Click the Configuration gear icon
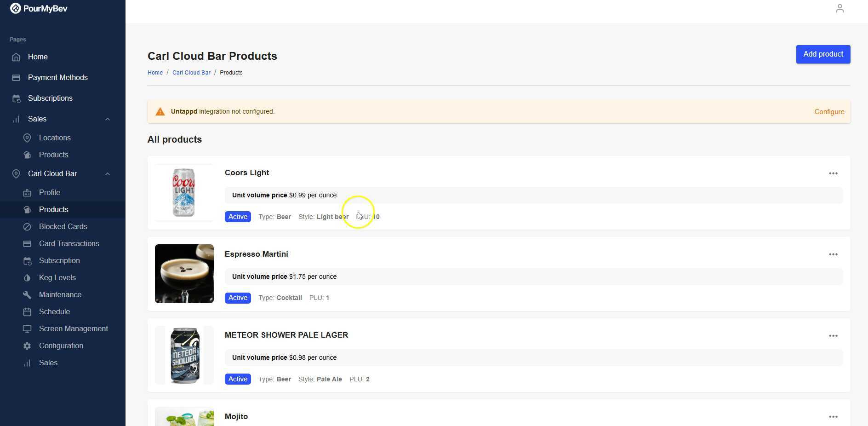The height and width of the screenshot is (426, 868). [x=27, y=346]
